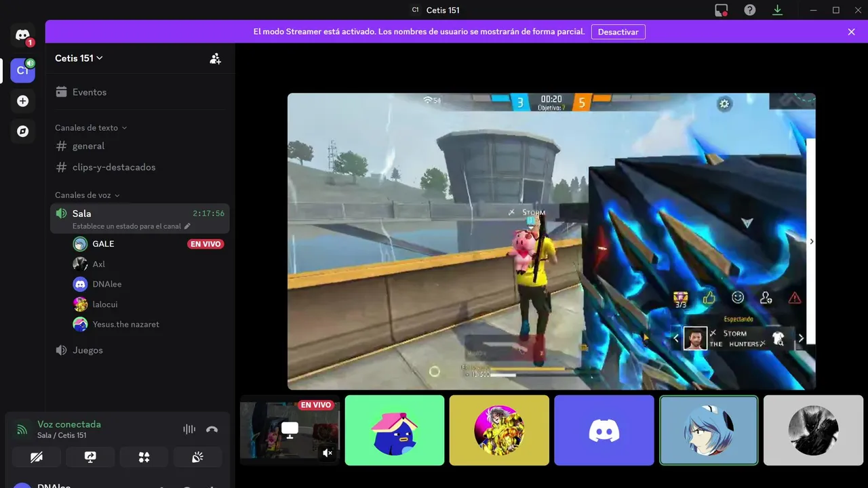Screen dimensions: 868x488
Task: Open the clips-y-destacados channel
Action: tap(140, 167)
